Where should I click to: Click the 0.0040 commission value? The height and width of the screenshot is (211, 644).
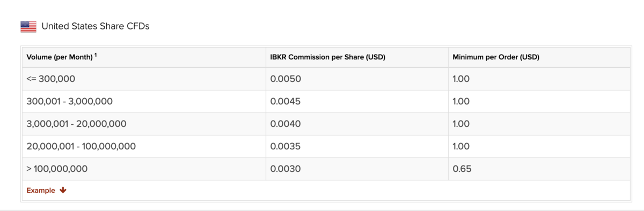(286, 124)
